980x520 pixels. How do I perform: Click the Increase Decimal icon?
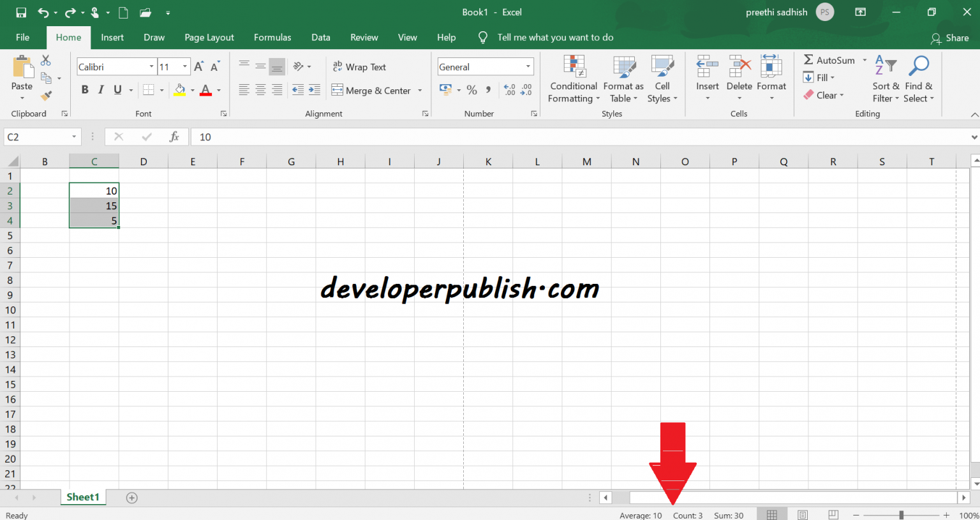pos(509,90)
